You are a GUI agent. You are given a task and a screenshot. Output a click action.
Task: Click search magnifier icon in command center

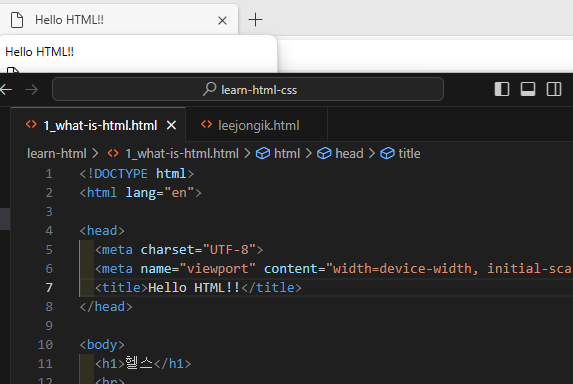(x=209, y=89)
